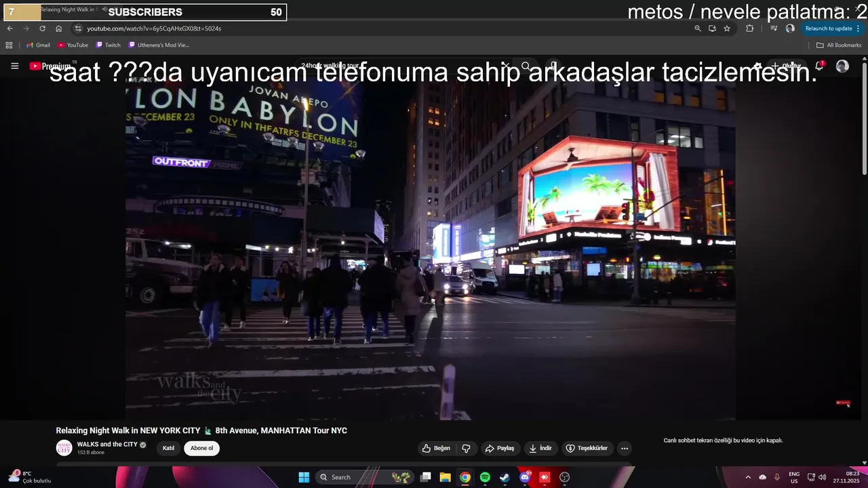Click the taskbar Search box

click(x=365, y=477)
